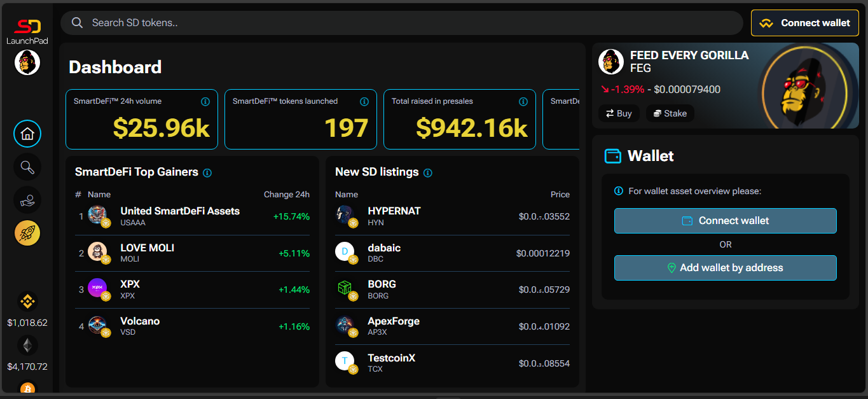Open the rocket launch icon in sidebar
This screenshot has width=868, height=399.
[27, 234]
